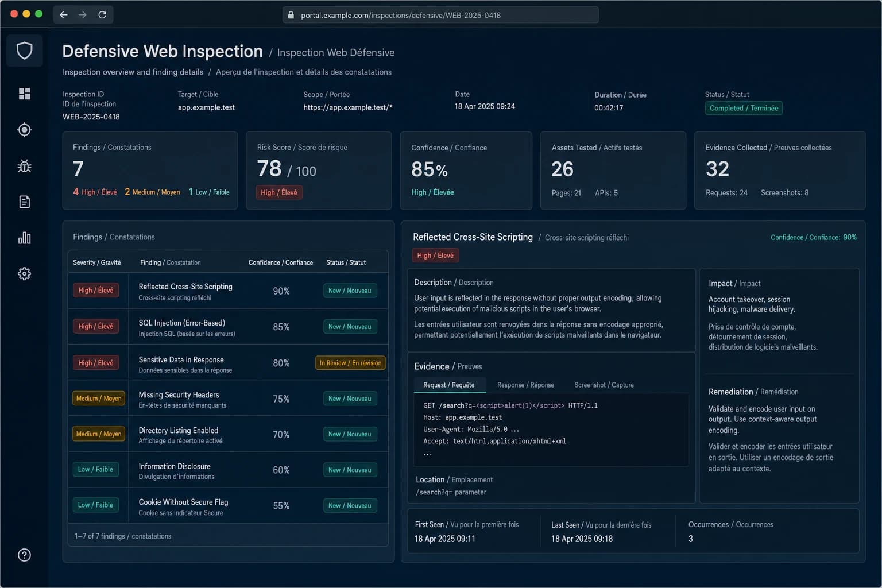Sort by Confidence / Confiance column header
Viewport: 882px width, 588px height.
click(281, 262)
